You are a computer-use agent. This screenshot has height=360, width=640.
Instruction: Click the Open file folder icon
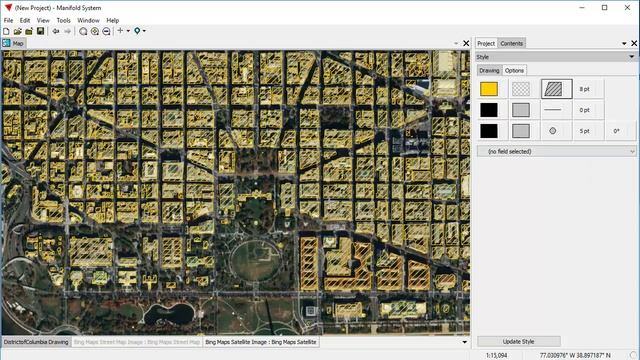pos(18,31)
